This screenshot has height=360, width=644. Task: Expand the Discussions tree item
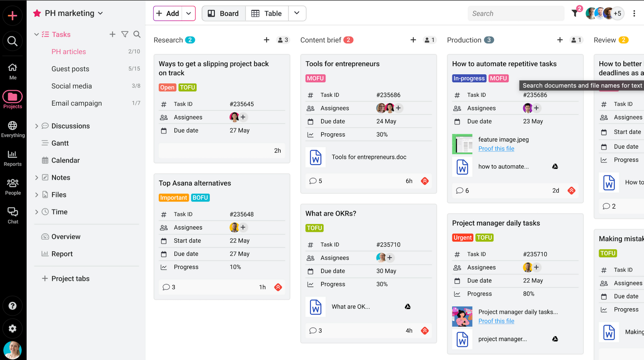(x=36, y=126)
